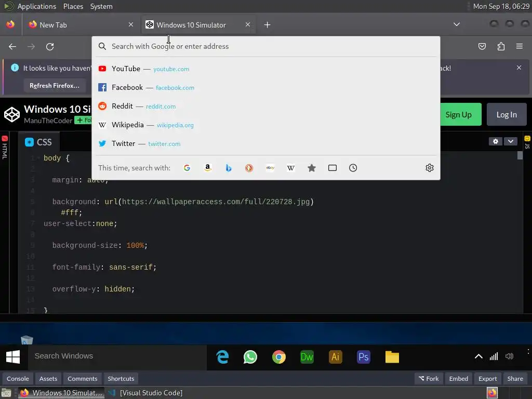Click the Firefox back arrow
Viewport: 532px width, 399px height.
[x=12, y=46]
